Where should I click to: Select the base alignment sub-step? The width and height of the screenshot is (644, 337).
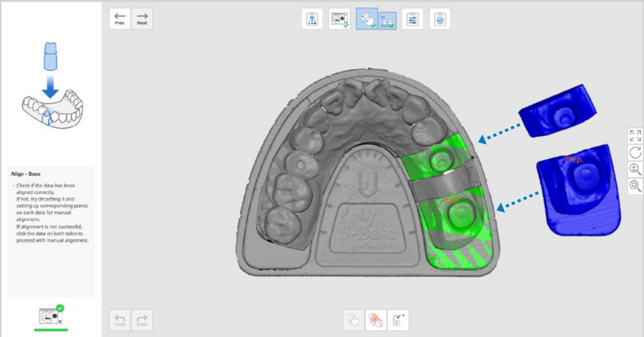tap(388, 20)
